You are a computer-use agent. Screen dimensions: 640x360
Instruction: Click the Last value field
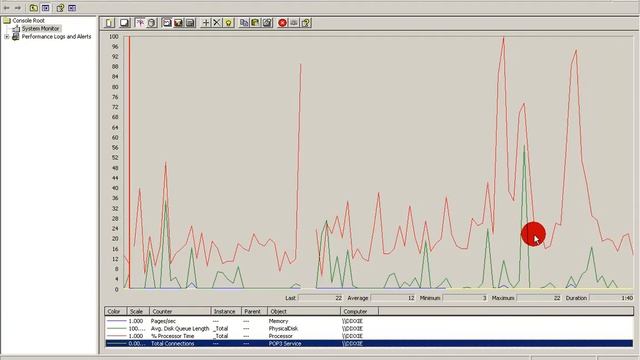321,298
